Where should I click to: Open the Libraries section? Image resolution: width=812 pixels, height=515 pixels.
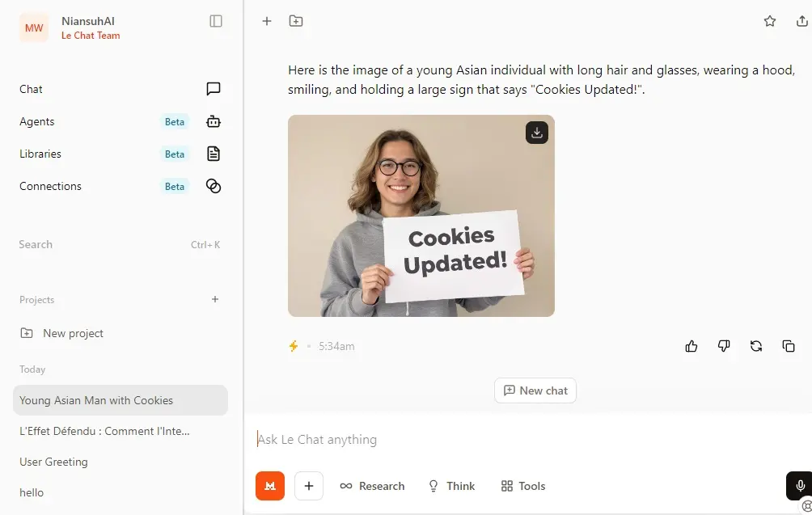(x=121, y=154)
